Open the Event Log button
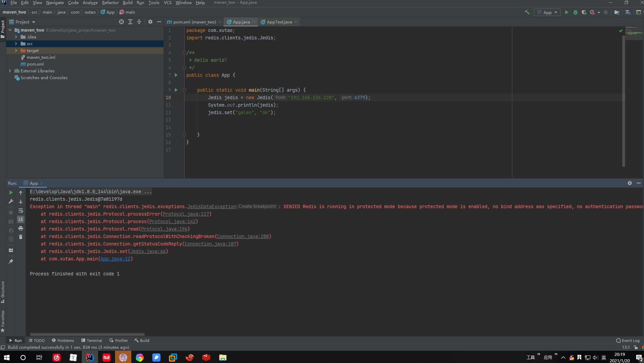The height and width of the screenshot is (363, 644). (x=628, y=341)
